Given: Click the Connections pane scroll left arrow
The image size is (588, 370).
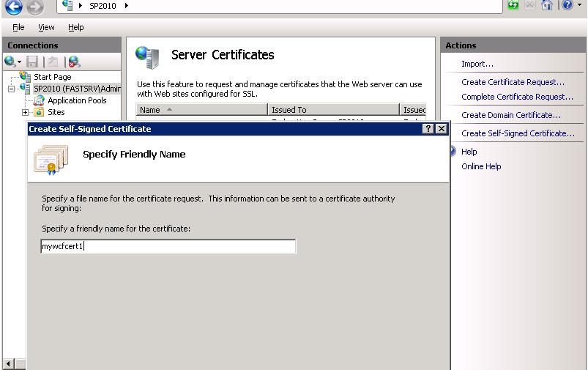Looking at the screenshot, I should coord(9,363).
